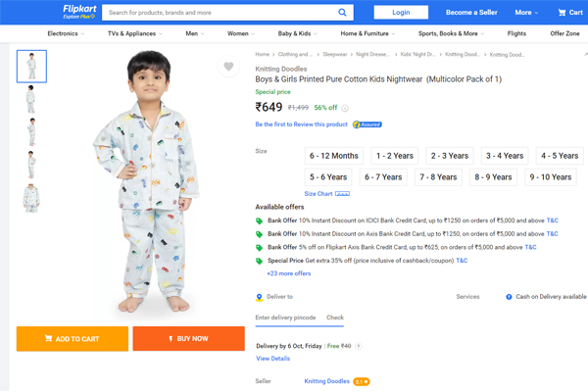The image size is (588, 392).
Task: Expand the Sports, Books & More menu
Action: pos(454,33)
